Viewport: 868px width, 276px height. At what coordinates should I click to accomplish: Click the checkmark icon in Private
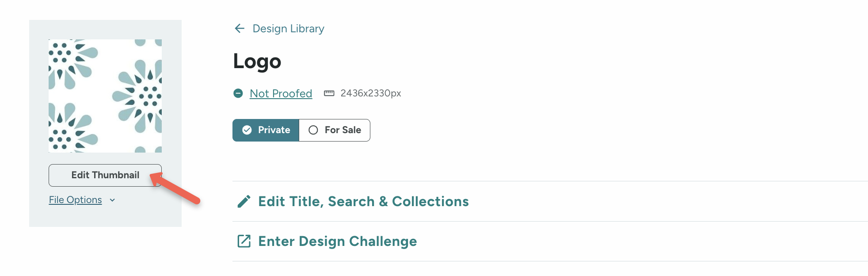coord(247,130)
